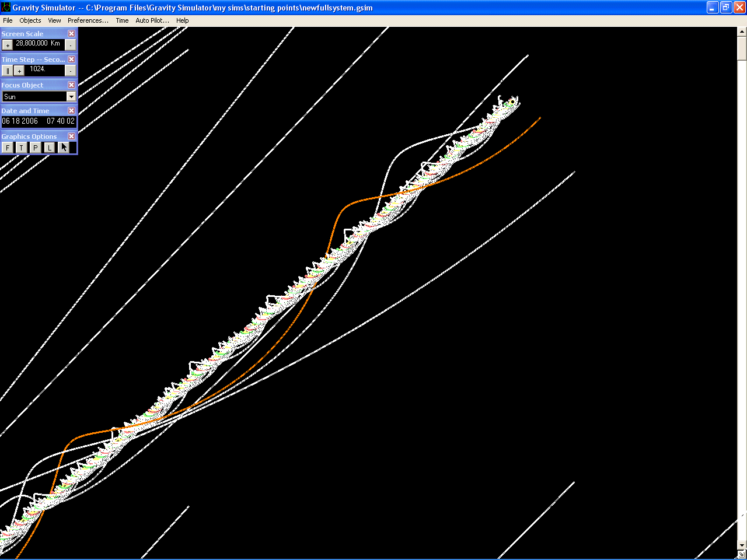Decrease the time step with minus button

pyautogui.click(x=71, y=71)
